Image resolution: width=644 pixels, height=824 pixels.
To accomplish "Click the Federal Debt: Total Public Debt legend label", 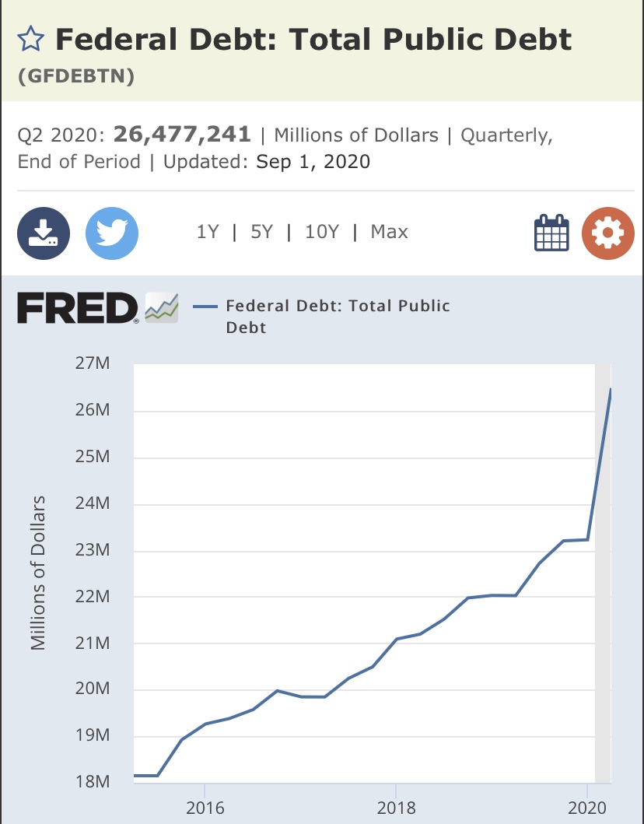I will coord(338,316).
